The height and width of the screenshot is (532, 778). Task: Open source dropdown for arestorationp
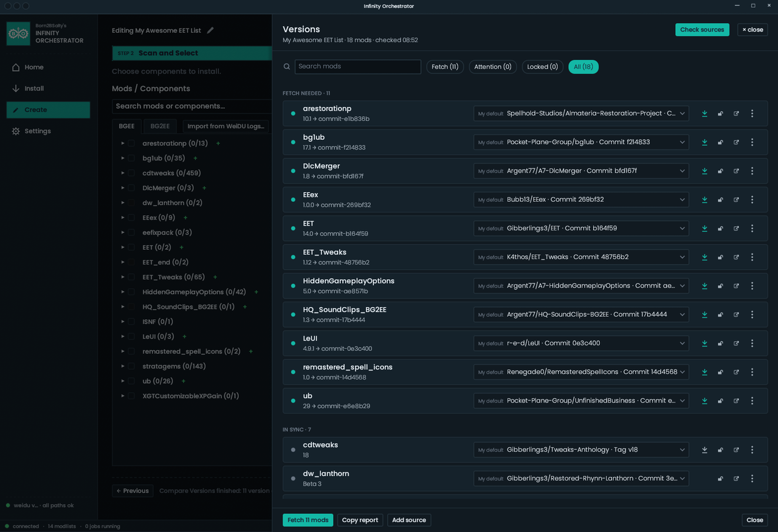pyautogui.click(x=581, y=114)
